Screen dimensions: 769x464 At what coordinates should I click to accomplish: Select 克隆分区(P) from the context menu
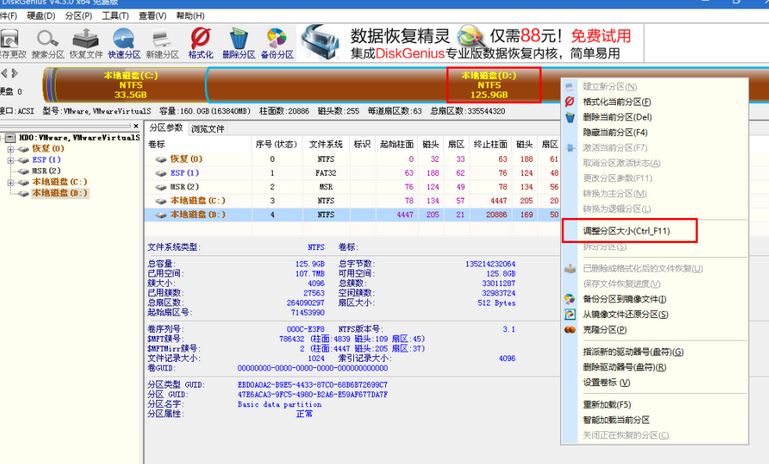point(604,329)
